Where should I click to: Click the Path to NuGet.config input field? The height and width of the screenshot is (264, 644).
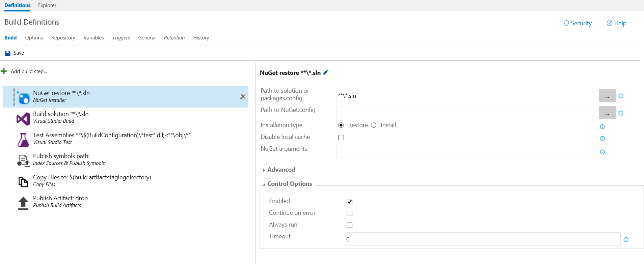(x=466, y=113)
